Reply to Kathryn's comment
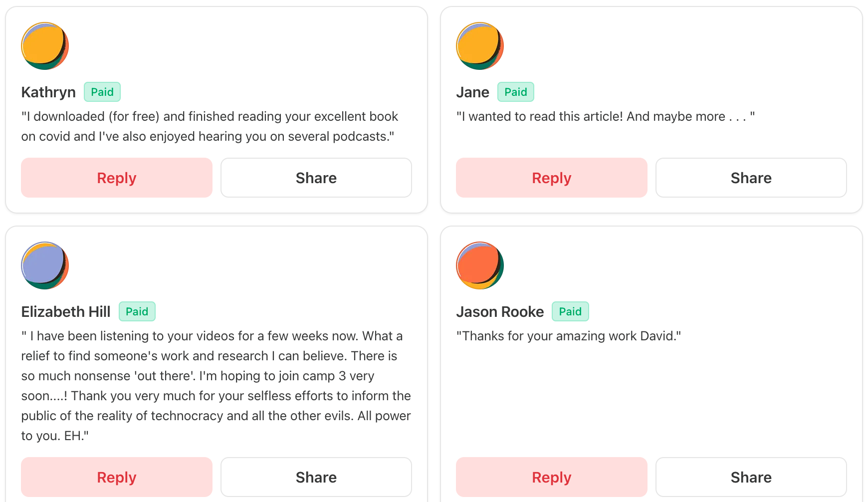The width and height of the screenshot is (868, 502). tap(117, 178)
